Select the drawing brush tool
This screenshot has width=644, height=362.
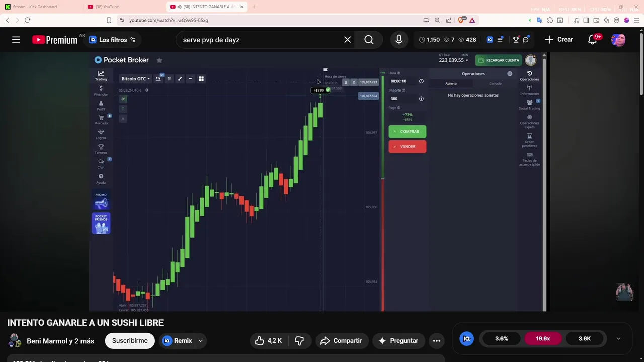[x=180, y=79]
